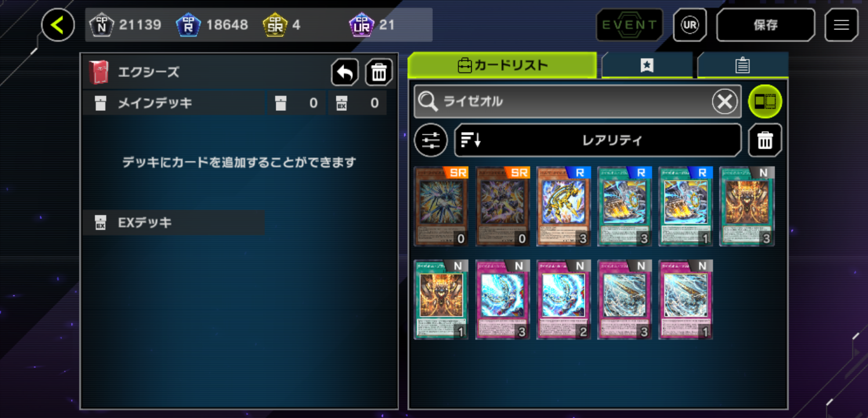Reset filters using trash icon beside sort
Image resolution: width=868 pixels, height=418 pixels.
(765, 140)
